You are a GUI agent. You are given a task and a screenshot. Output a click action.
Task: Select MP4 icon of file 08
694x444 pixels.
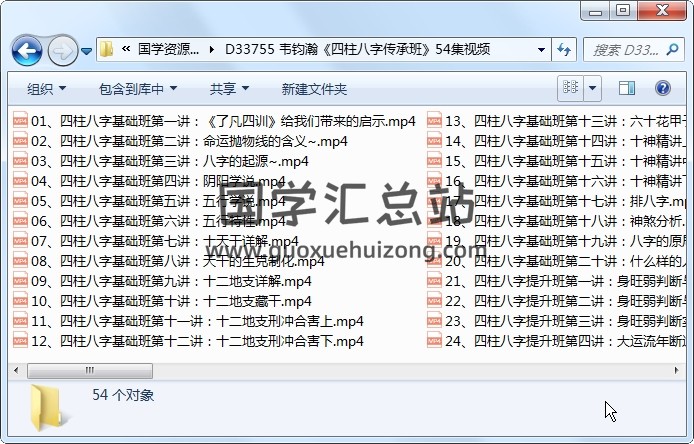[20, 261]
